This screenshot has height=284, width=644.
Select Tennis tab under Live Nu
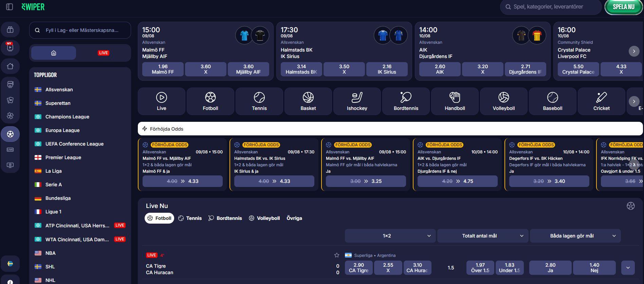click(x=190, y=218)
